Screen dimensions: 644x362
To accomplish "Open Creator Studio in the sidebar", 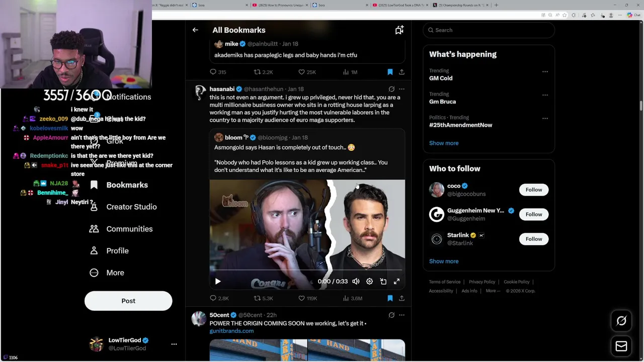I will (x=123, y=207).
